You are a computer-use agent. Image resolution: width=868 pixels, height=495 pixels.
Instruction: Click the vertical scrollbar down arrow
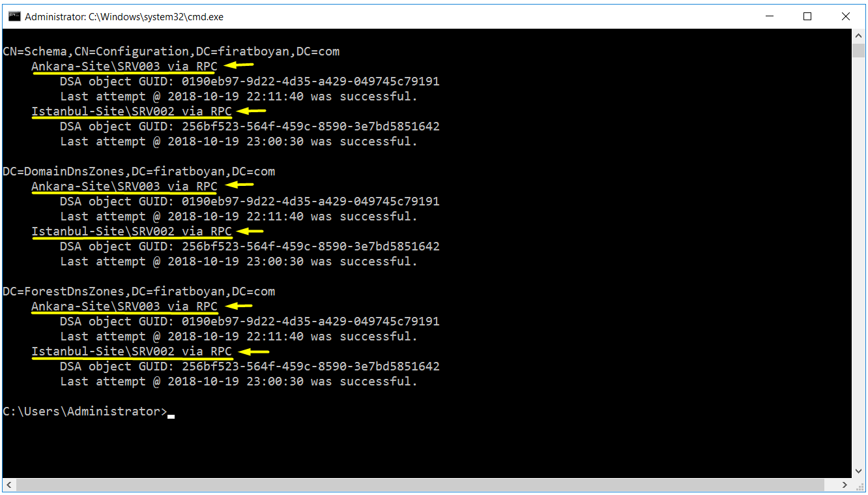(x=858, y=471)
